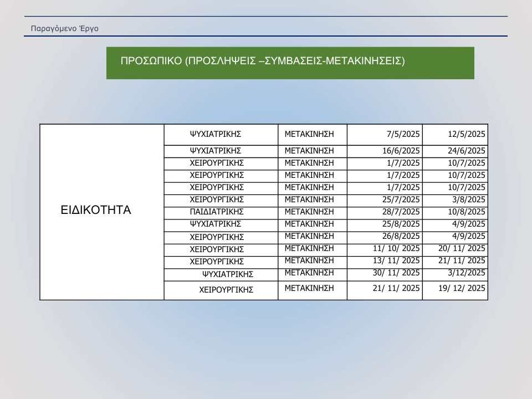532x399 pixels.
Task: Select the 20/11/2025 date cell
Action: pos(455,248)
